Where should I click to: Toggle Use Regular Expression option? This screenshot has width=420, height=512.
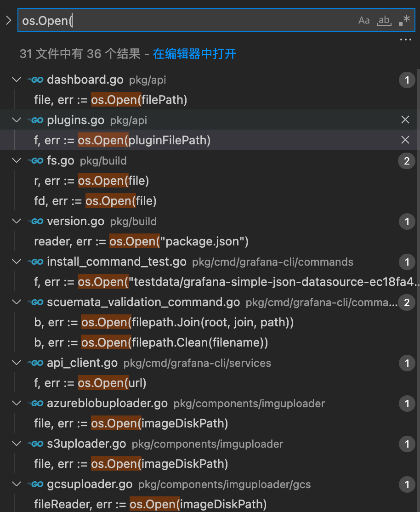(x=404, y=21)
